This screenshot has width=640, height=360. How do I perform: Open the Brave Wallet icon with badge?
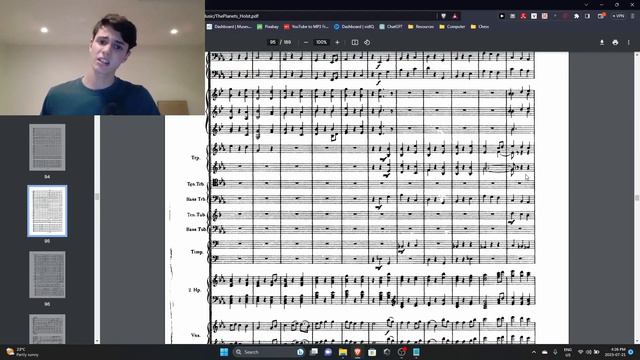pyautogui.click(x=601, y=16)
